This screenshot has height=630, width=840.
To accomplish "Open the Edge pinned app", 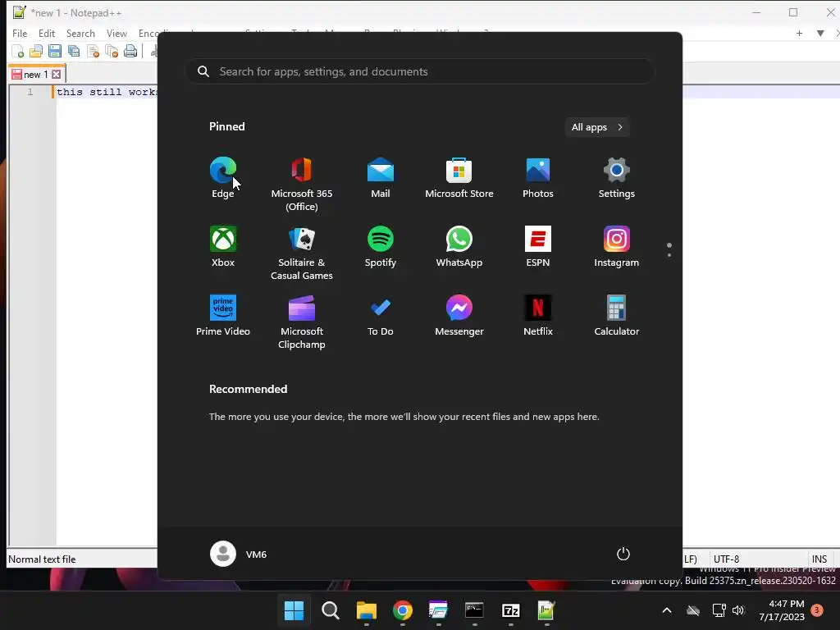I will (x=223, y=178).
